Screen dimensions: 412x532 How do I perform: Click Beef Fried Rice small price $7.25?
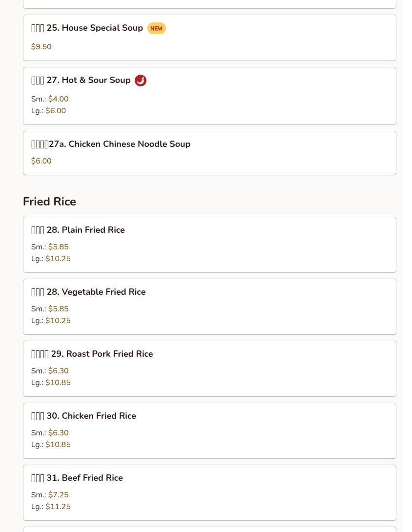(59, 495)
